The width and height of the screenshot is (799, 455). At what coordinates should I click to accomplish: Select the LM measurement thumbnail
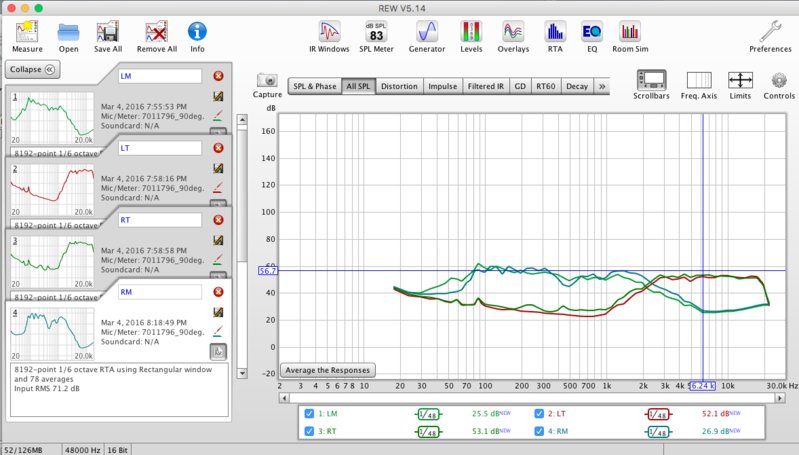pyautogui.click(x=52, y=118)
